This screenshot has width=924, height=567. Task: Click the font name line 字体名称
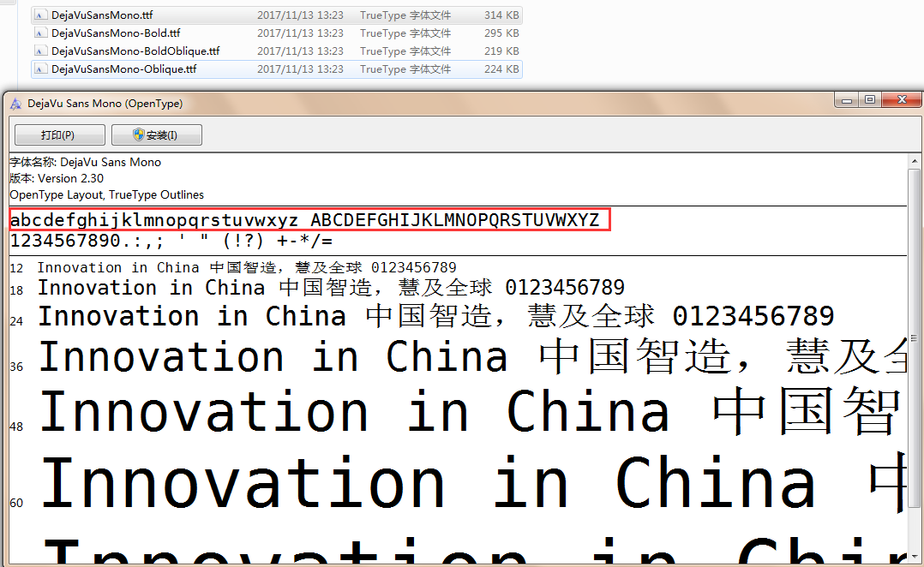pyautogui.click(x=86, y=162)
